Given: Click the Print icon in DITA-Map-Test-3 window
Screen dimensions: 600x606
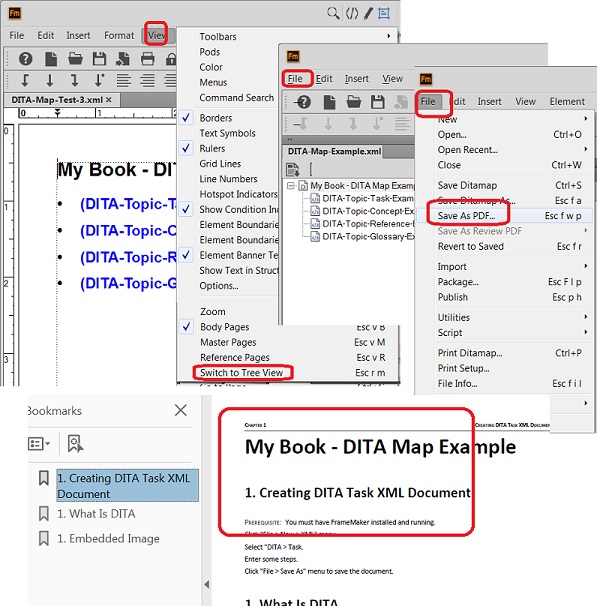Looking at the screenshot, I should [x=147, y=59].
